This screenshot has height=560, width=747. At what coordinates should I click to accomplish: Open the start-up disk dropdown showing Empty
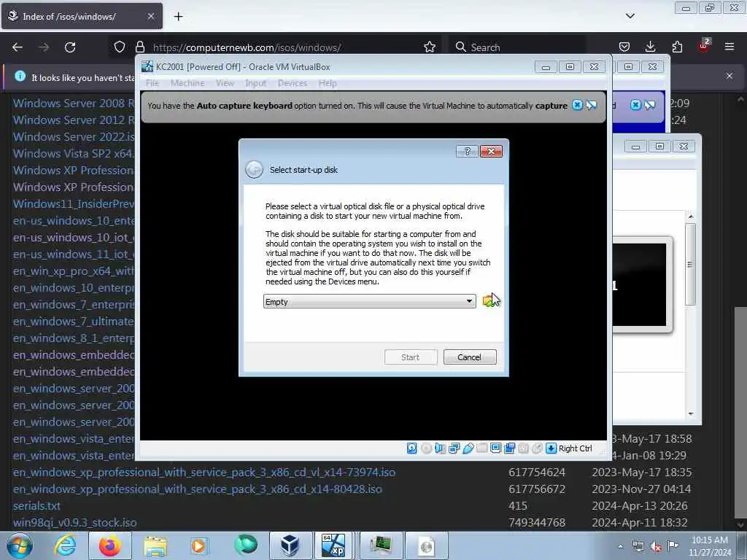369,301
